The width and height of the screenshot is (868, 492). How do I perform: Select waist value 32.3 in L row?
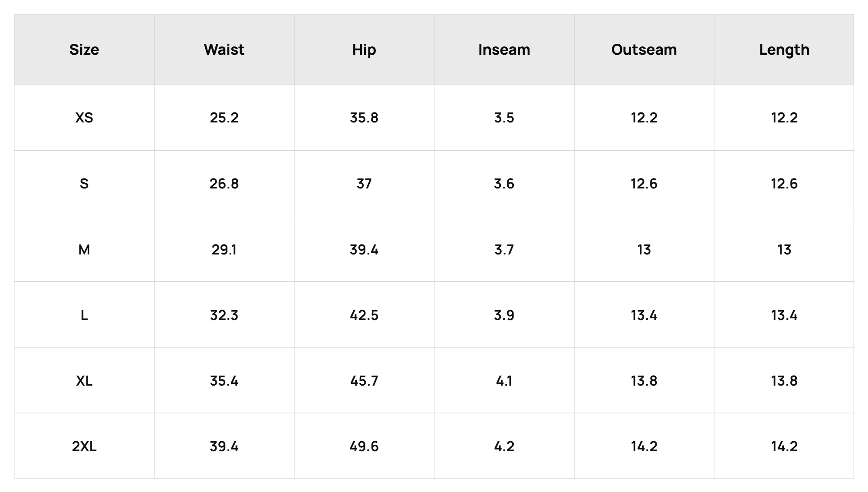pyautogui.click(x=224, y=315)
